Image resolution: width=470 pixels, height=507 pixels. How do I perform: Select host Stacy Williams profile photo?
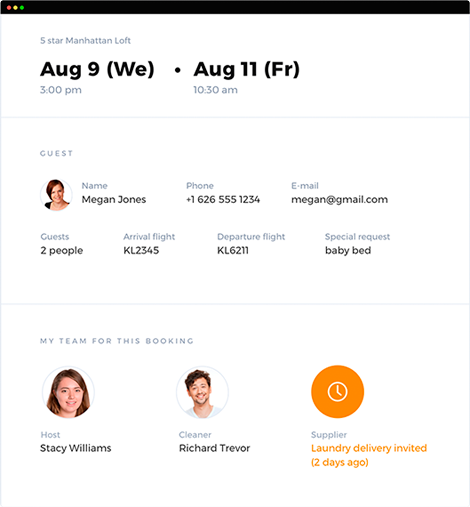click(68, 392)
